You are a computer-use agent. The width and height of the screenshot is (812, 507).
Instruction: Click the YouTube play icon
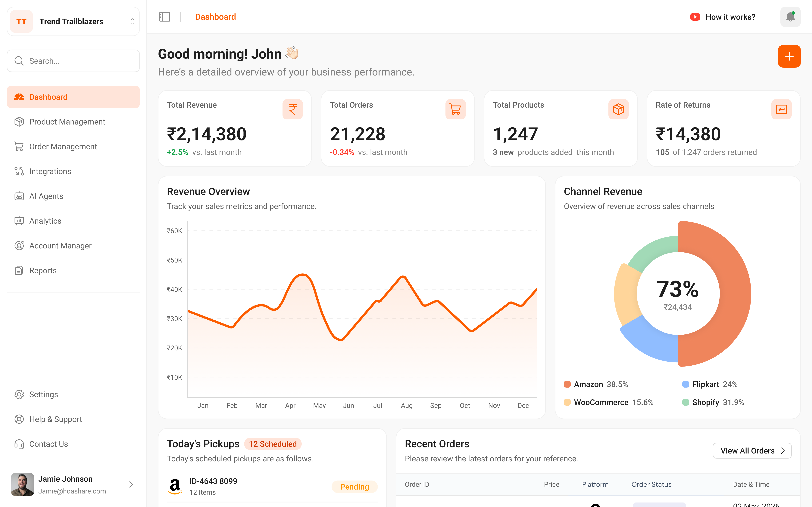(695, 17)
